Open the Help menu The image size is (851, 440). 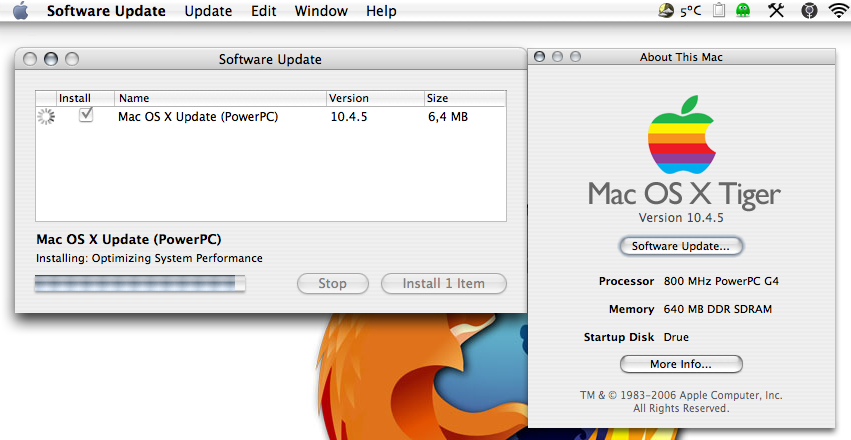[381, 11]
